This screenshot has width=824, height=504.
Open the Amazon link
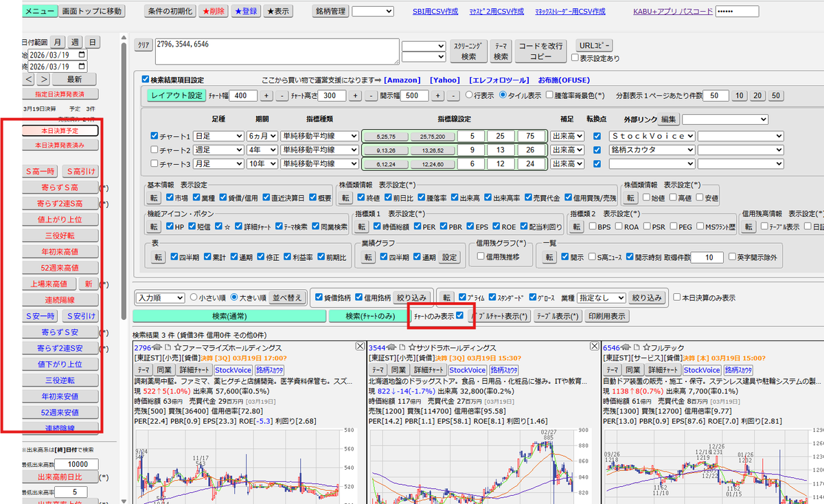[x=404, y=80]
